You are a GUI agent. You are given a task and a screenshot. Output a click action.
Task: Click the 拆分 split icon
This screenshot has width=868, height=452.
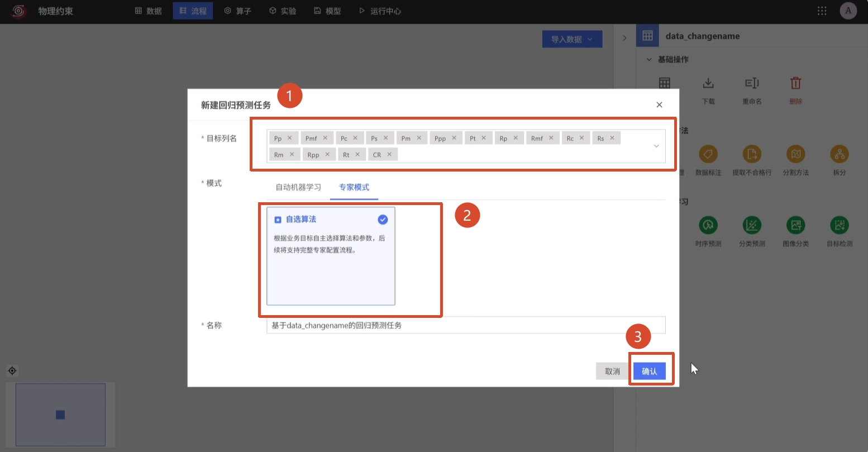coord(839,154)
